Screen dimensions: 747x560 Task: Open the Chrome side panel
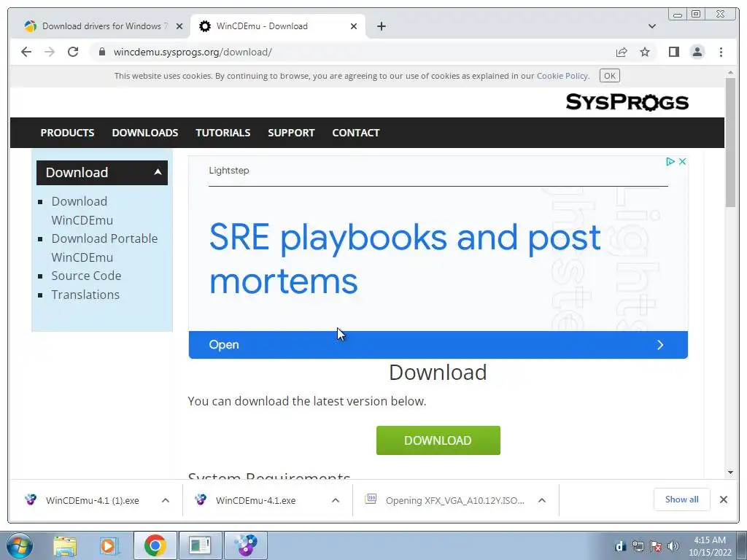point(673,52)
